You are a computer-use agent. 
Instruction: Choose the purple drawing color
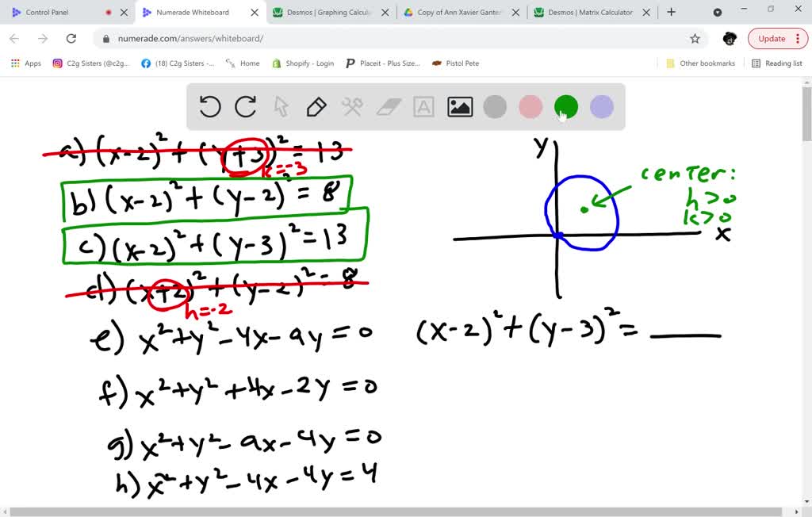[602, 105]
